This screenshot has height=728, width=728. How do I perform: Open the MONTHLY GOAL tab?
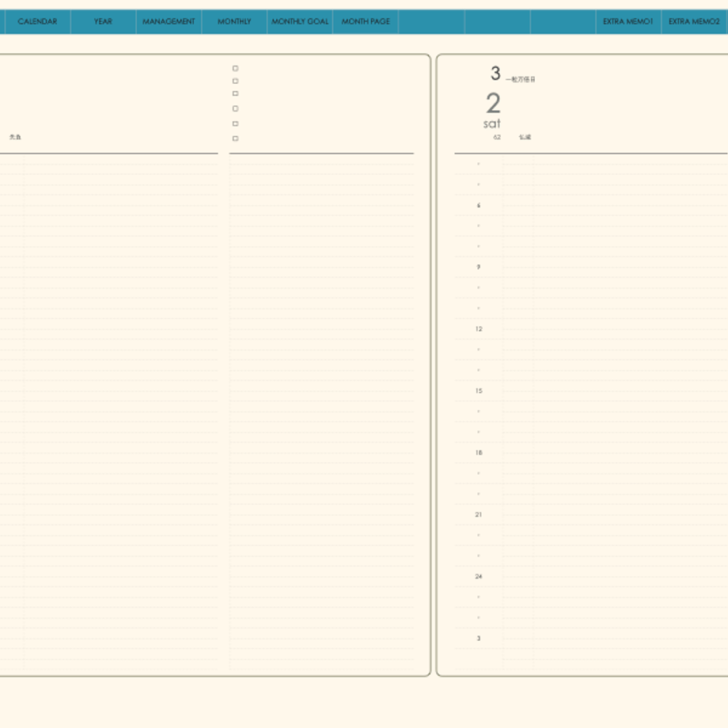point(299,21)
